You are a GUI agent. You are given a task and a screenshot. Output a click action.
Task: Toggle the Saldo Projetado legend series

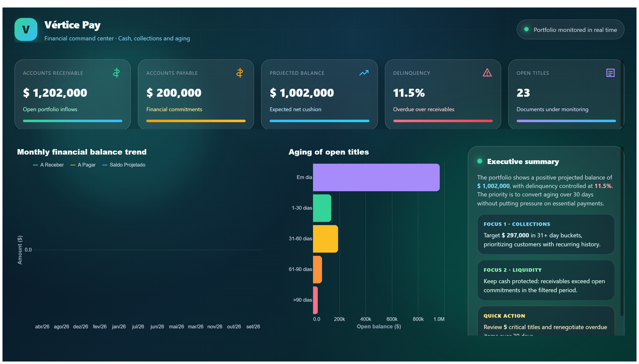click(124, 165)
